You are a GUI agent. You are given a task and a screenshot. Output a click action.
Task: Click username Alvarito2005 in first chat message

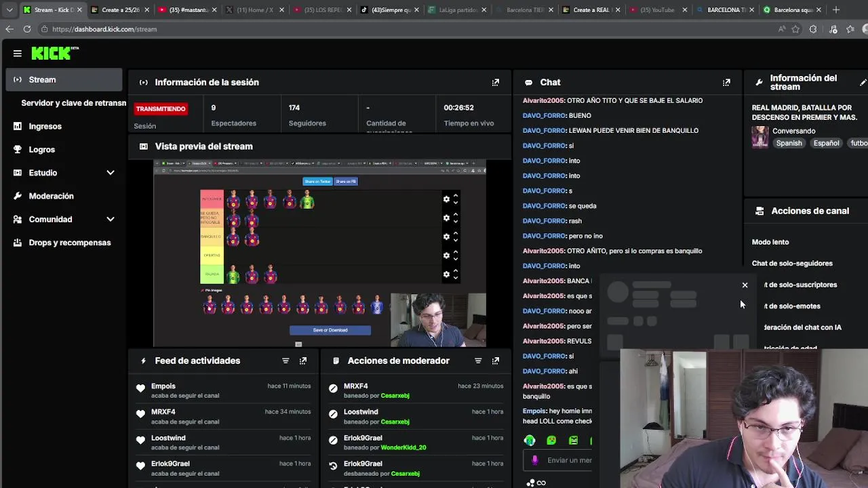pos(543,101)
